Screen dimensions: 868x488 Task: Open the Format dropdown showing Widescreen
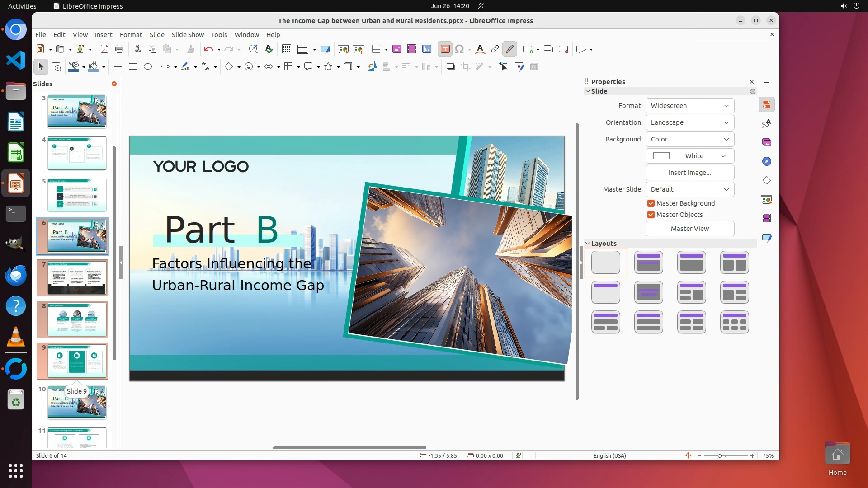(x=689, y=106)
